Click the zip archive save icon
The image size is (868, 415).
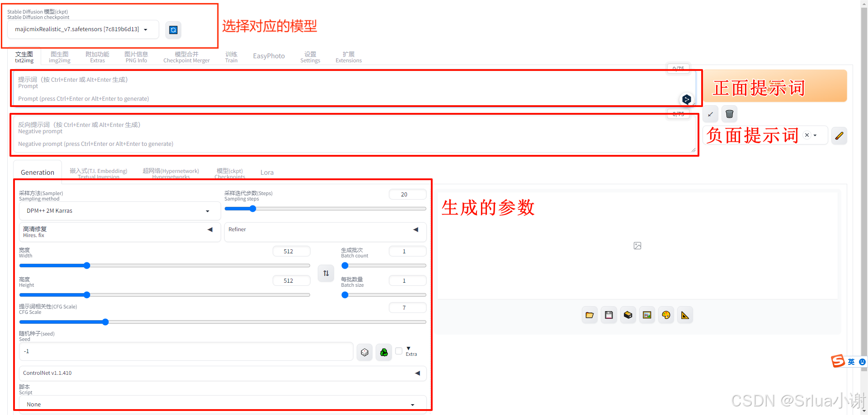[x=628, y=315]
